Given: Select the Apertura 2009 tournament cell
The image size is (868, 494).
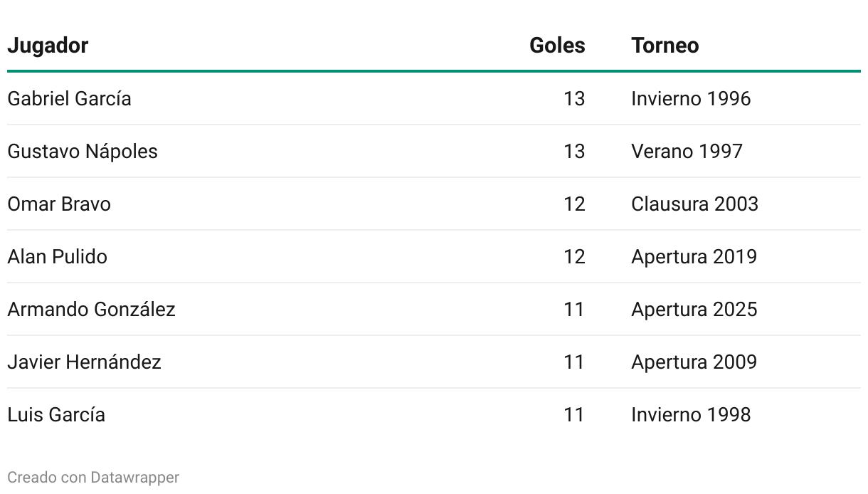Looking at the screenshot, I should click(694, 362).
